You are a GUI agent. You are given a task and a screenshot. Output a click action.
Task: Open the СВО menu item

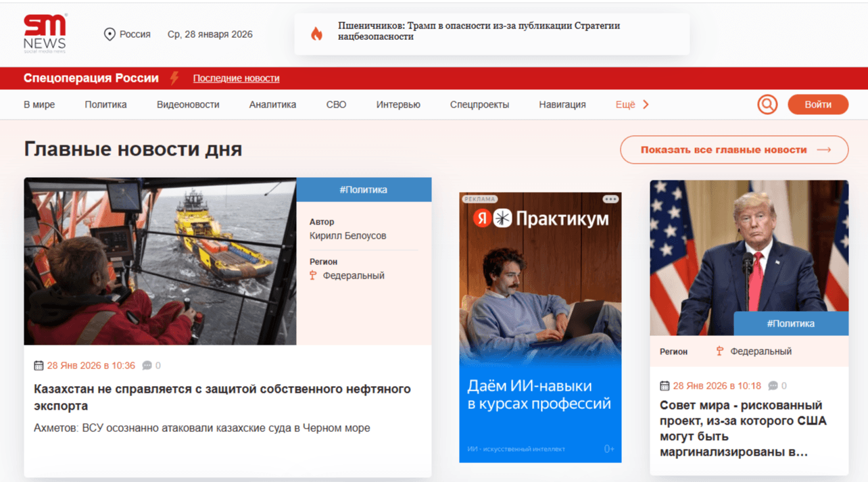[336, 104]
